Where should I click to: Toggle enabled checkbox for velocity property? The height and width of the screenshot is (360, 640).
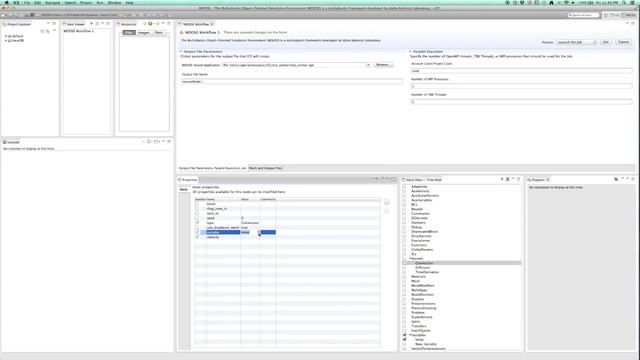(x=198, y=237)
